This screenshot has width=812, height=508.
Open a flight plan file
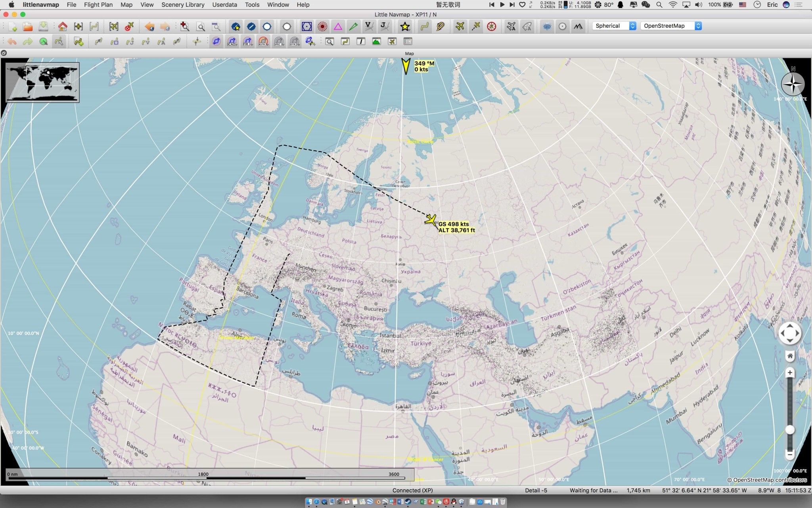click(28, 27)
